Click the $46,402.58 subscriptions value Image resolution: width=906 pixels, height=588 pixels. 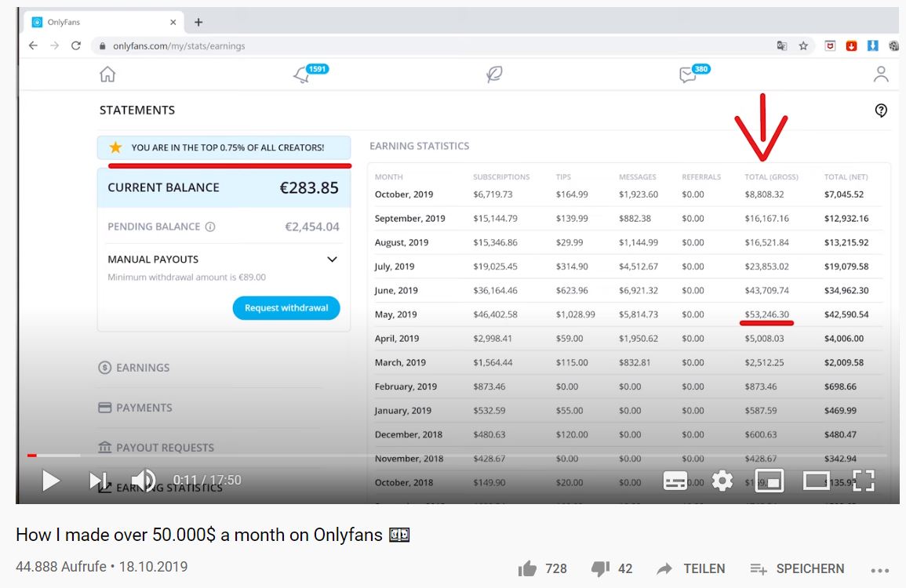coord(495,314)
